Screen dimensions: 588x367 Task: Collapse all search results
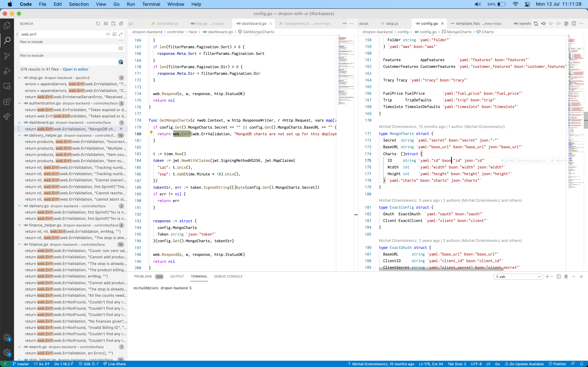(121, 24)
